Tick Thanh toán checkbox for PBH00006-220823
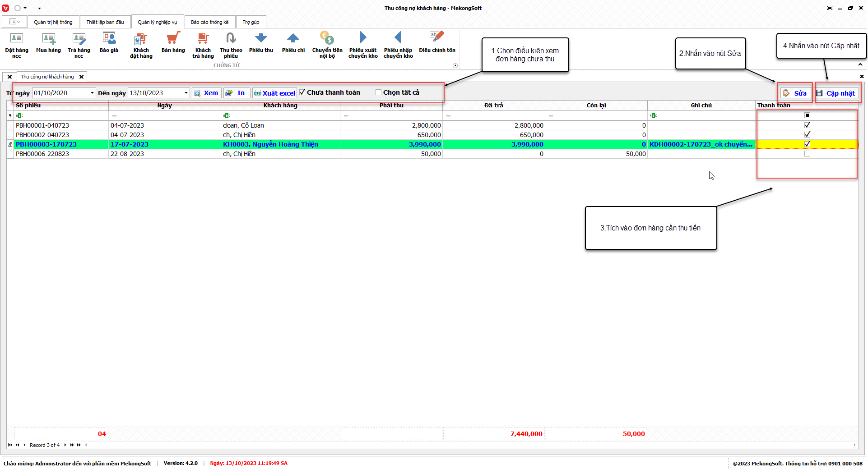 pos(807,154)
